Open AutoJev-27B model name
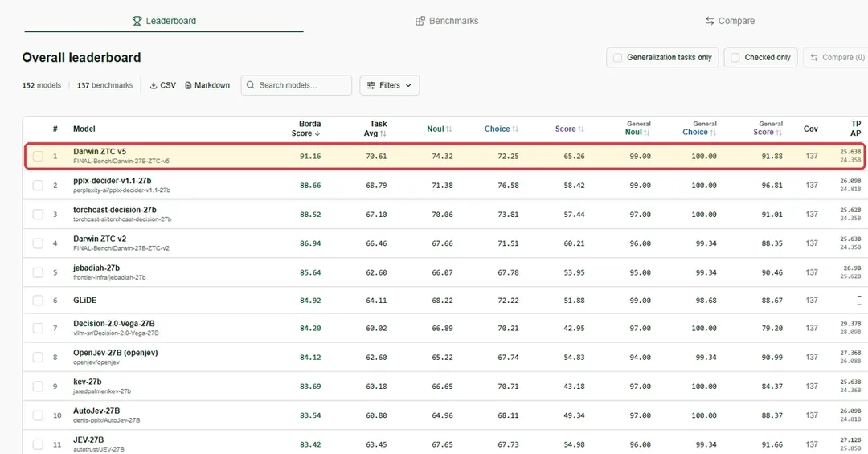 [x=96, y=411]
